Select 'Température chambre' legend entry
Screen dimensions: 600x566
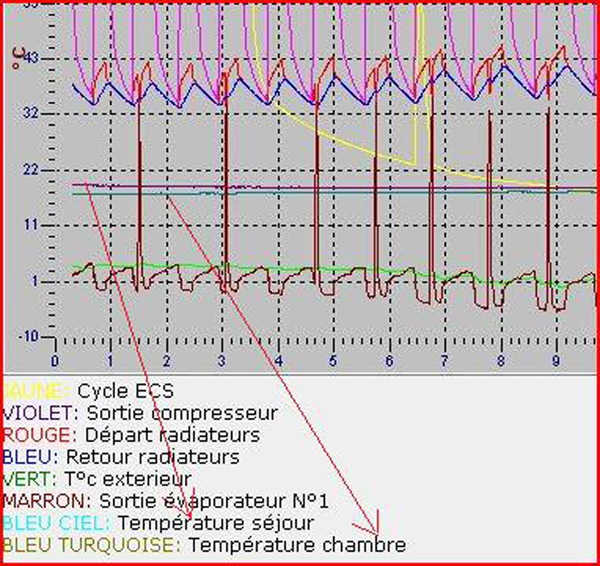point(297,545)
